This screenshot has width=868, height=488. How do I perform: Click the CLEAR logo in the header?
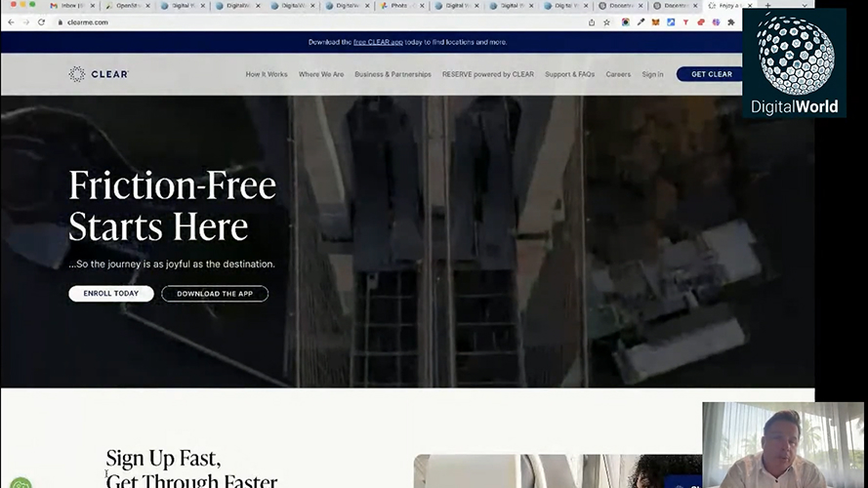click(x=99, y=74)
